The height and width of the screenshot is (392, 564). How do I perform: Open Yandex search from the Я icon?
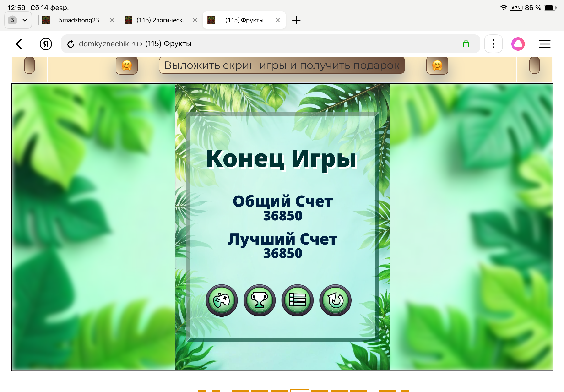click(46, 44)
